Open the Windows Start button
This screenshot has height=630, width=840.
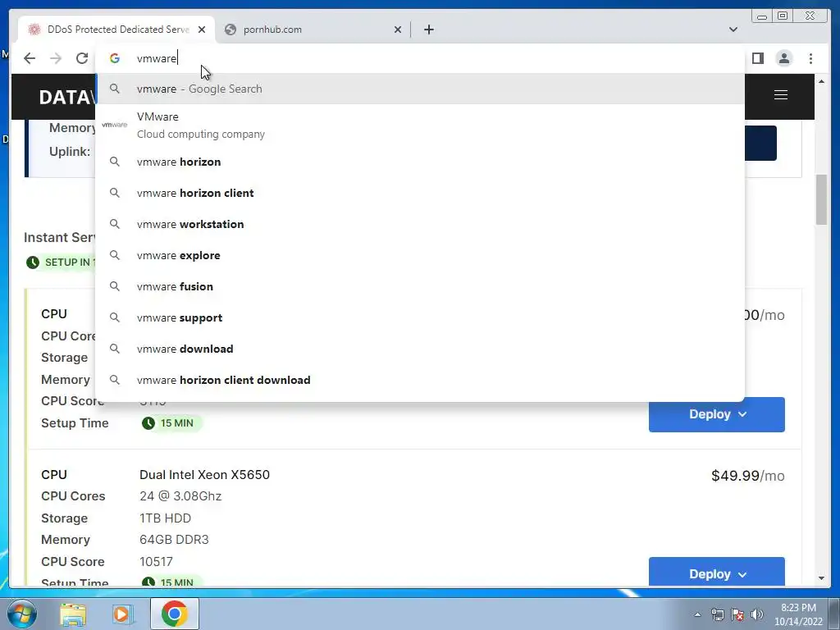(x=21, y=614)
